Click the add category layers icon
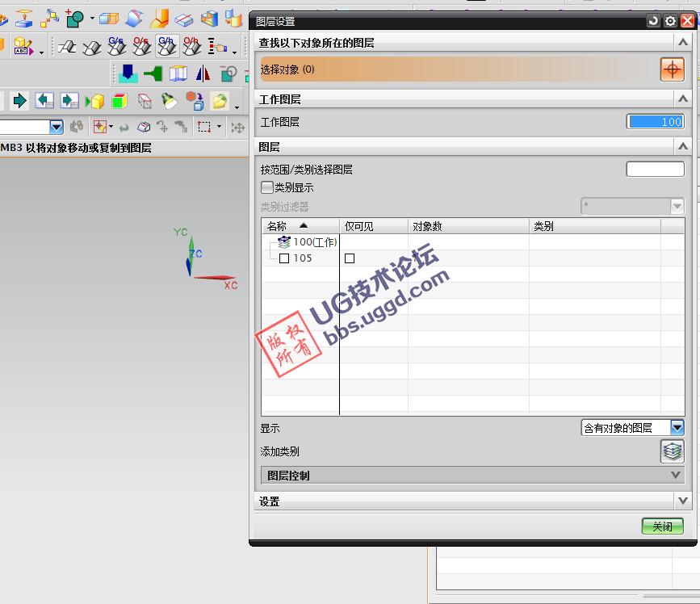The height and width of the screenshot is (604, 700). pyautogui.click(x=672, y=451)
